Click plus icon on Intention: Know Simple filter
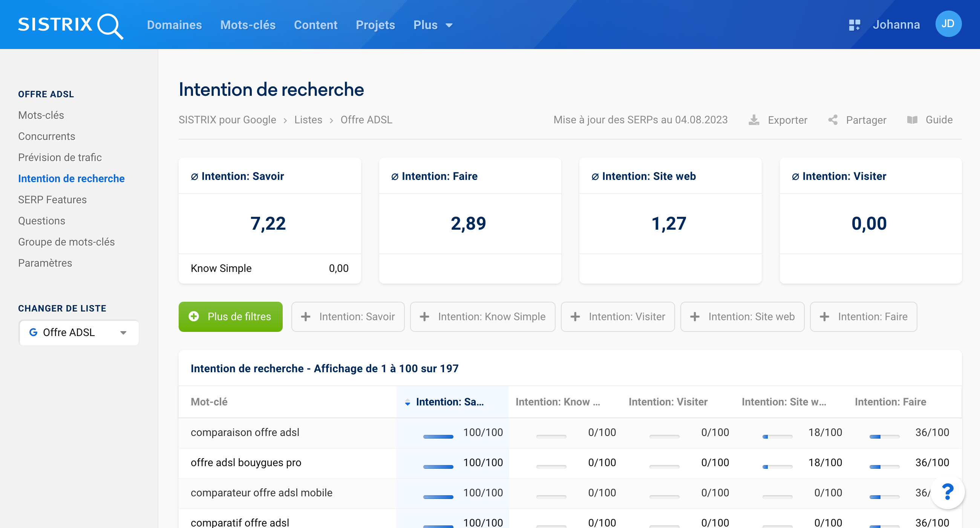This screenshot has height=528, width=980. point(424,316)
